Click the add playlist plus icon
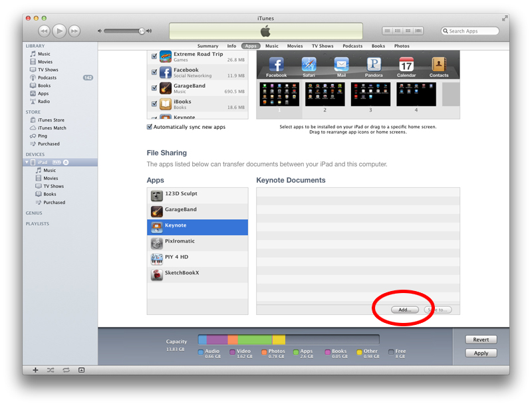532x406 pixels. coord(35,370)
